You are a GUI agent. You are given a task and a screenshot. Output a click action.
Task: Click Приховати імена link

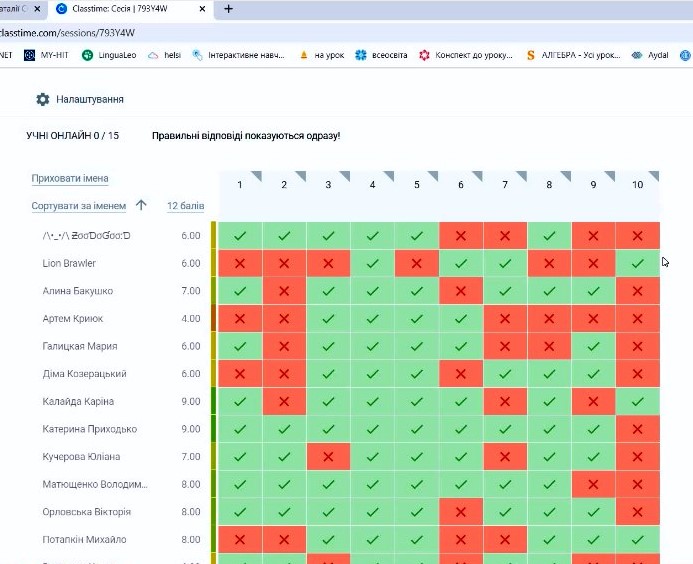(x=69, y=178)
